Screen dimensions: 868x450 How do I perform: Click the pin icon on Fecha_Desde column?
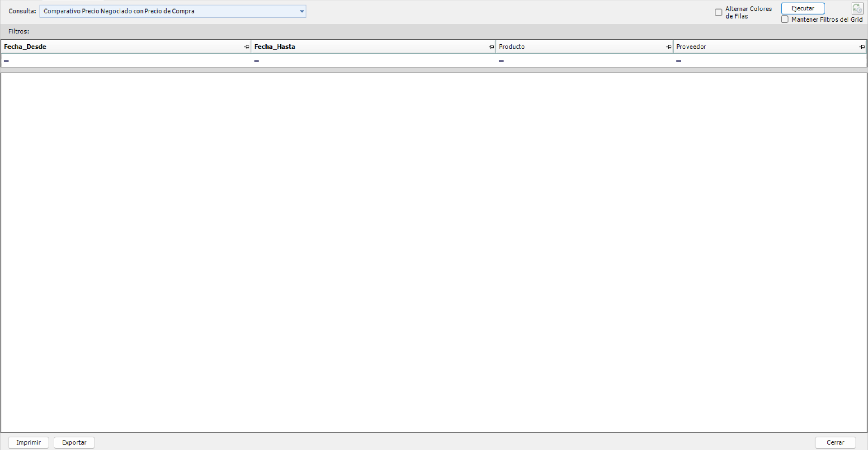coord(246,47)
